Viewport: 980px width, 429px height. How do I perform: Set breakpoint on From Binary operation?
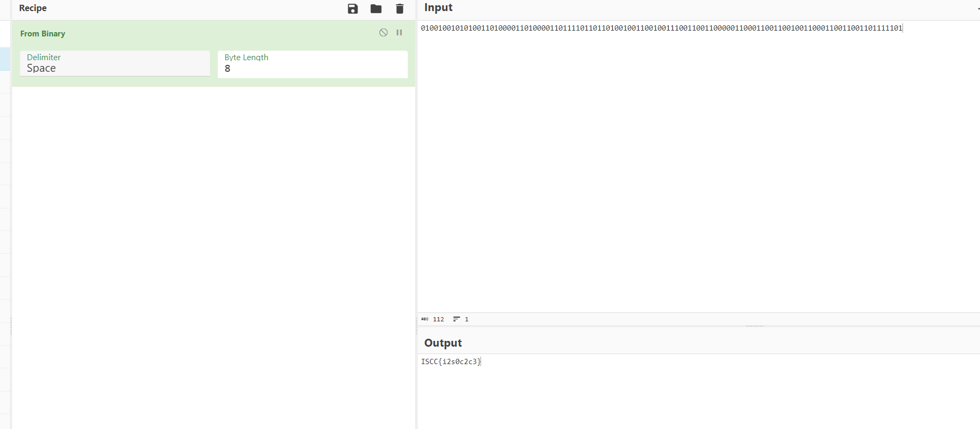click(399, 33)
